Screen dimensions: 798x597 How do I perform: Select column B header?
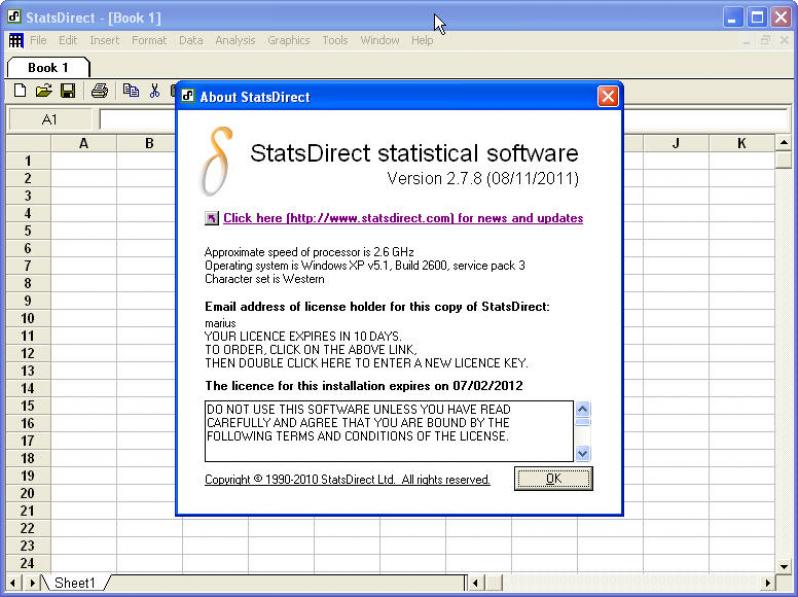[149, 144]
